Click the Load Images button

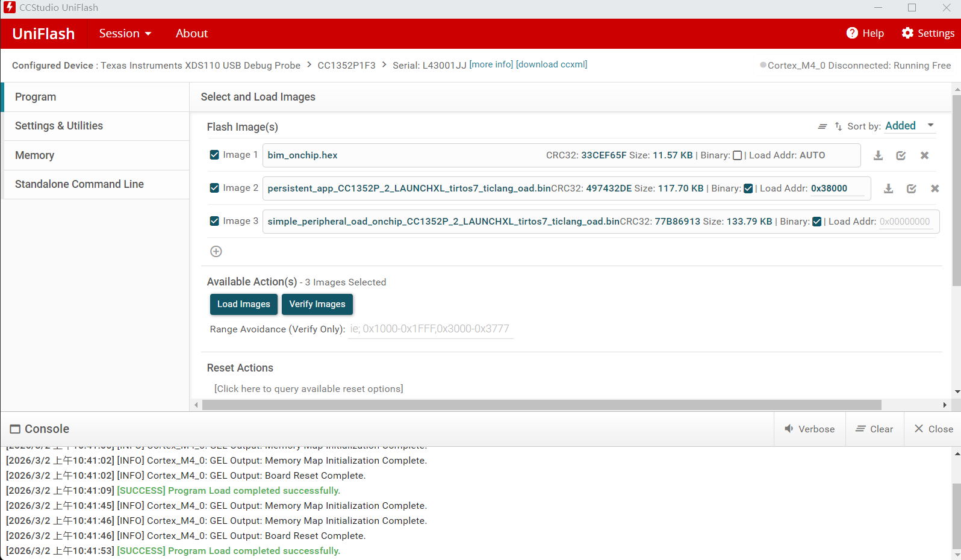[x=244, y=304]
